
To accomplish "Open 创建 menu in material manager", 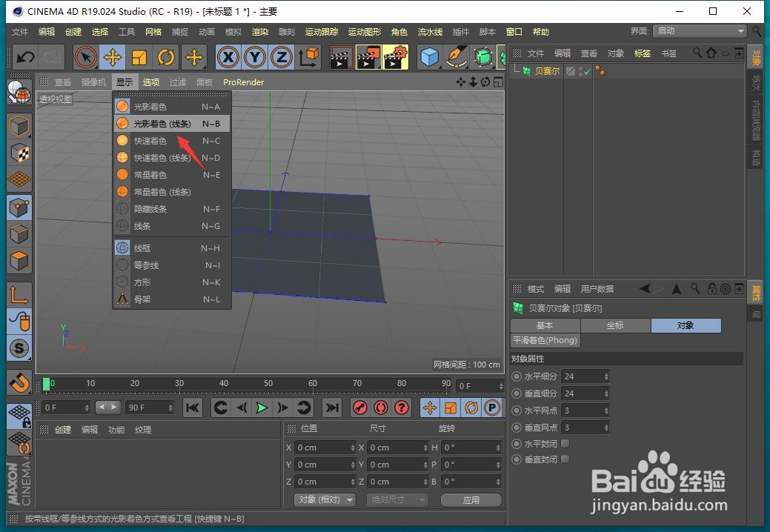I will [63, 430].
